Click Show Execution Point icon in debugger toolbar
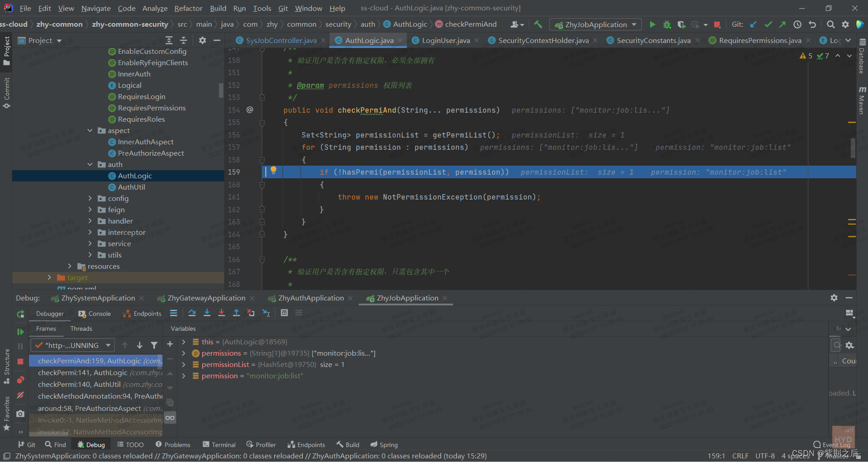Viewport: 868px width, 462px height. (174, 313)
